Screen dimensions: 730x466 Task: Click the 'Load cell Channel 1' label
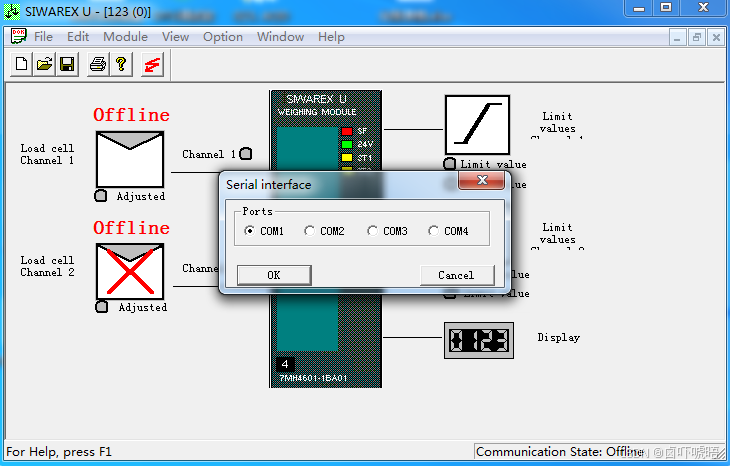47,154
